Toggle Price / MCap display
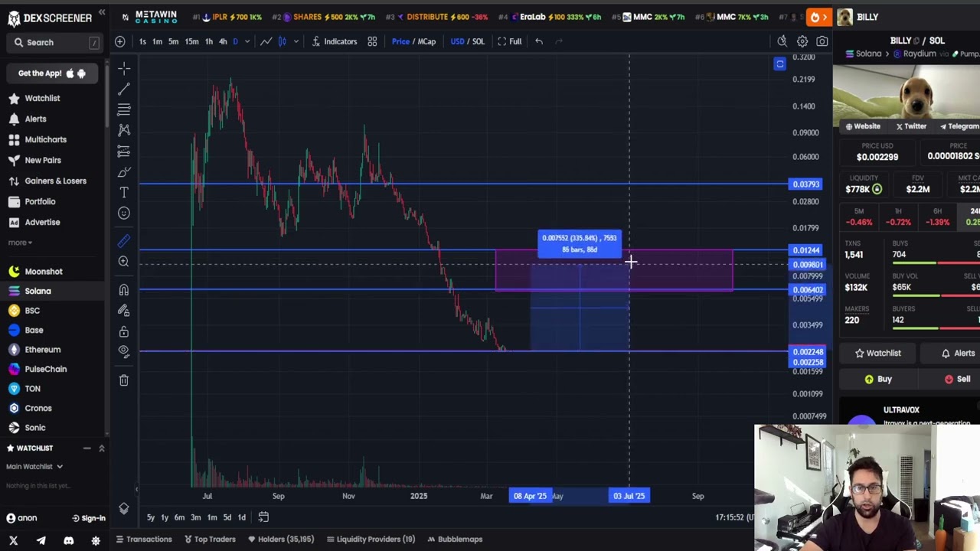The height and width of the screenshot is (551, 980). (413, 41)
